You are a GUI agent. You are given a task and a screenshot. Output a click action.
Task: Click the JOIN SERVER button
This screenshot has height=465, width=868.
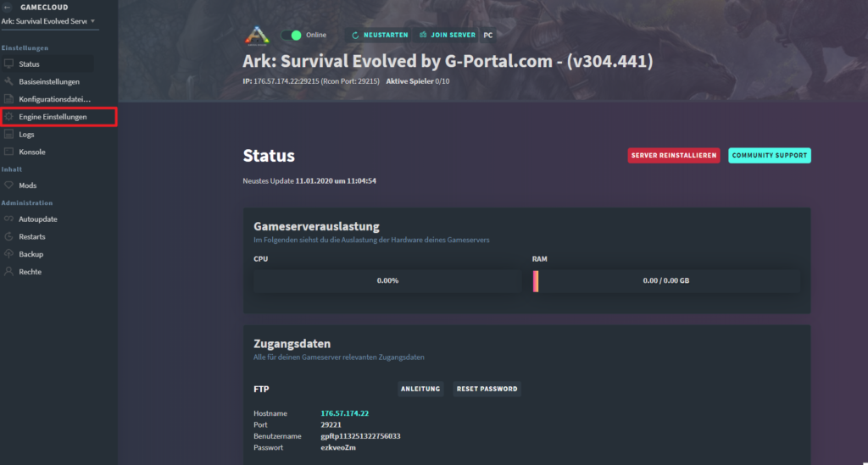[x=447, y=35]
